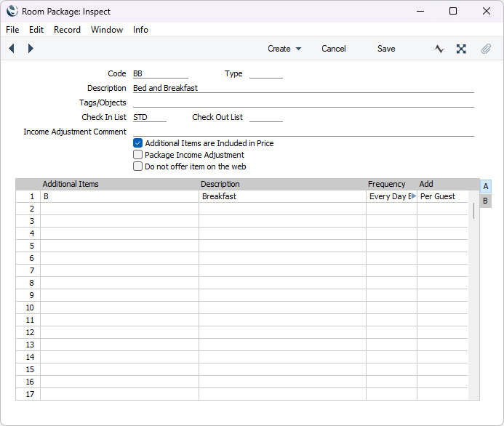Open the Window menu
The height and width of the screenshot is (426, 504).
point(107,30)
